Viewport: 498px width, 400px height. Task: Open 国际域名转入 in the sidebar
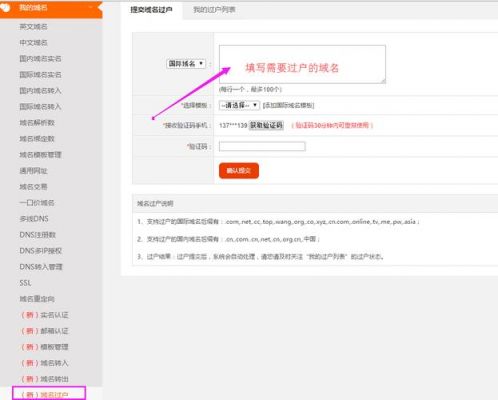[x=40, y=107]
